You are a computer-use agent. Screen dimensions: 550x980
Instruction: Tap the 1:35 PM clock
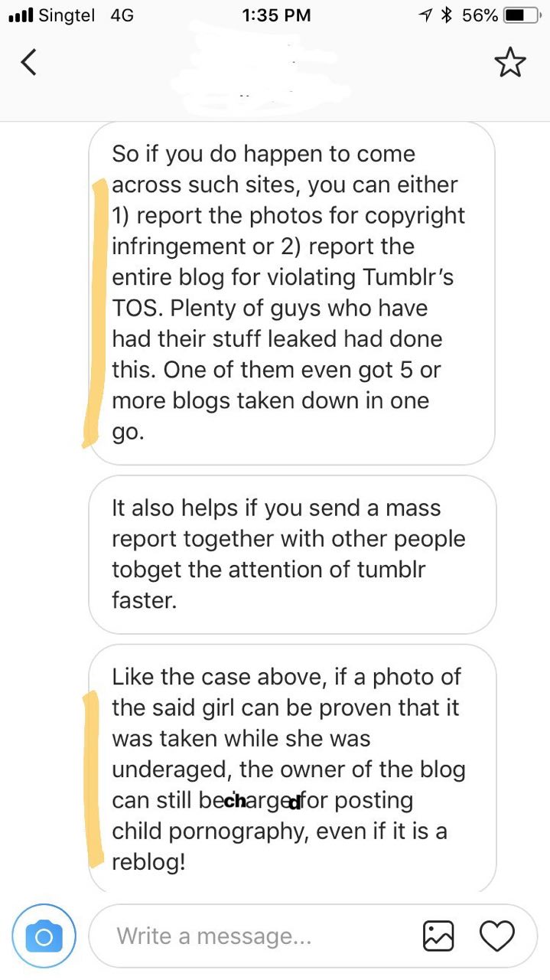click(276, 15)
